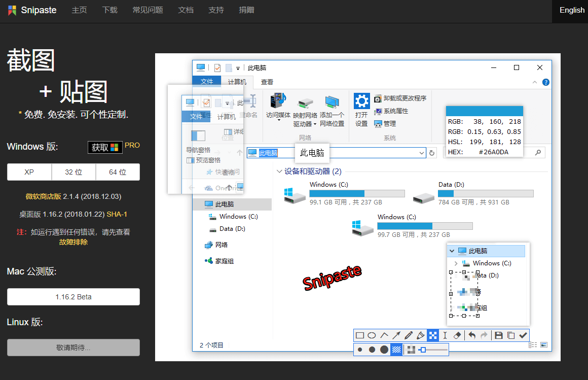
Task: Download Mac 1.16.2 Beta
Action: [x=73, y=297]
